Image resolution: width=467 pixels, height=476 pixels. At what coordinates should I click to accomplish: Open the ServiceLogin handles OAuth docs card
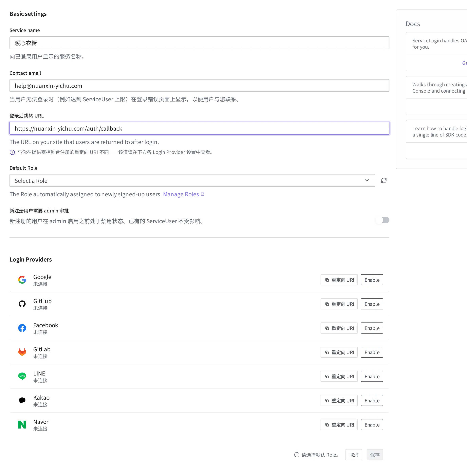(x=436, y=52)
